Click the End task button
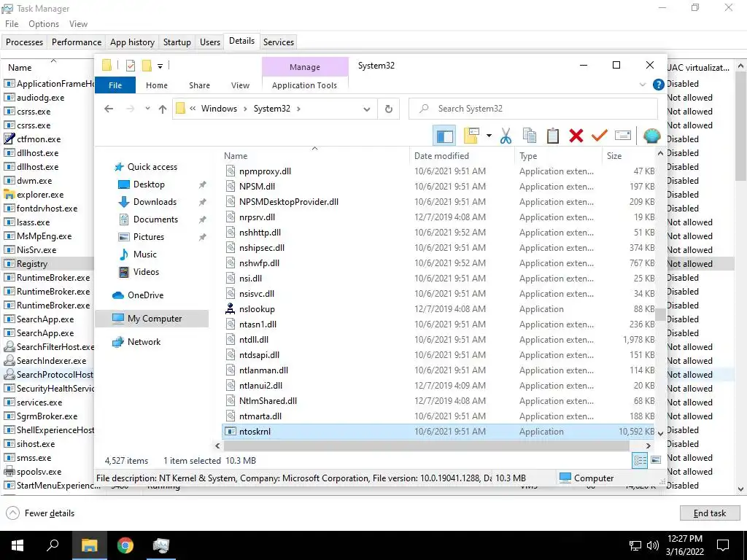Screen dimensions: 747x560 point(709,513)
